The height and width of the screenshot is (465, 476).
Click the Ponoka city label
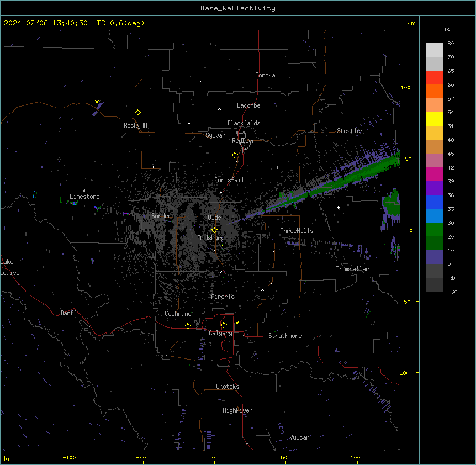click(265, 75)
